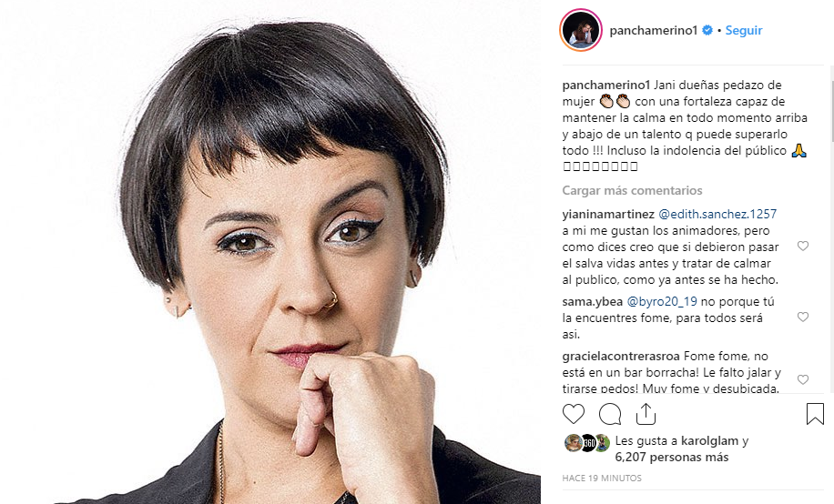Open panchamerino1 profile picture avatar
834x504 pixels.
(581, 30)
